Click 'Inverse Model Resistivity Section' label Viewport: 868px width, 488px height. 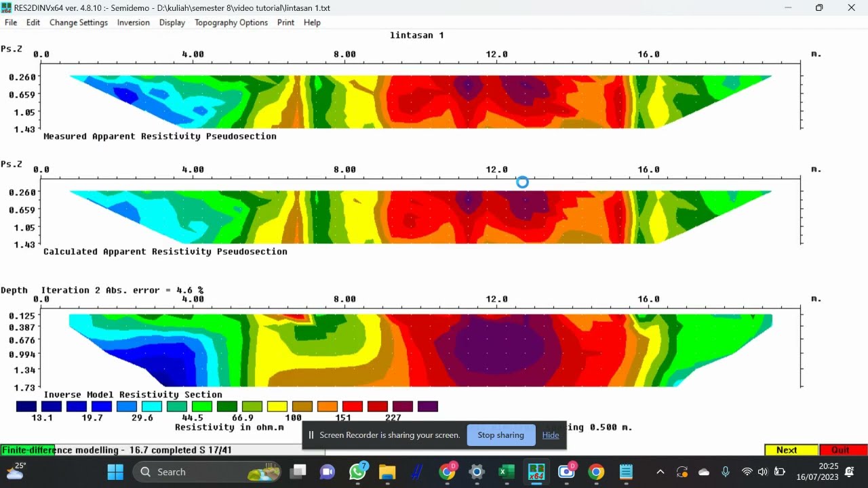point(133,394)
